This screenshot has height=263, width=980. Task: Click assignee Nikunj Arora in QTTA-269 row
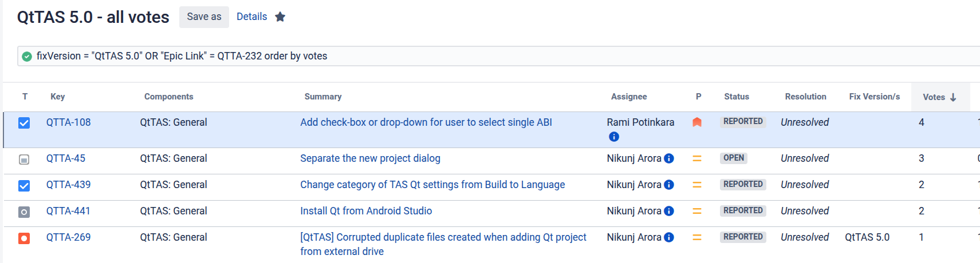(x=634, y=237)
